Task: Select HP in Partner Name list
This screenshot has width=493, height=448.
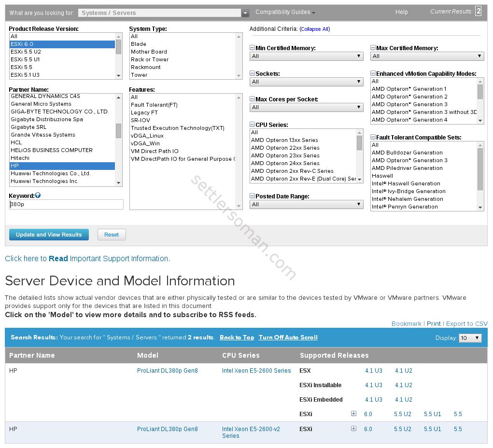Action: click(x=62, y=166)
